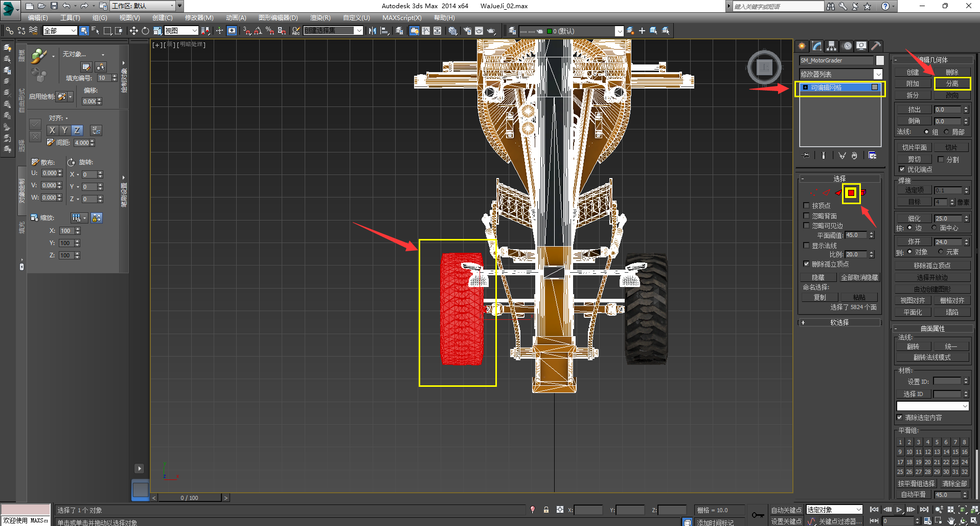Screen dimensions: 980x526
Task: Enable 忽略可见边 checkbox
Action: click(x=806, y=226)
